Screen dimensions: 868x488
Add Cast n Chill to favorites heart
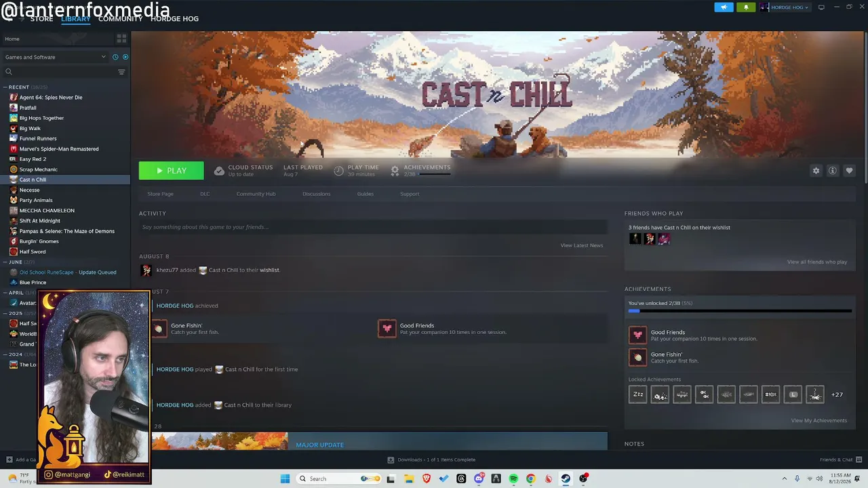pos(849,171)
